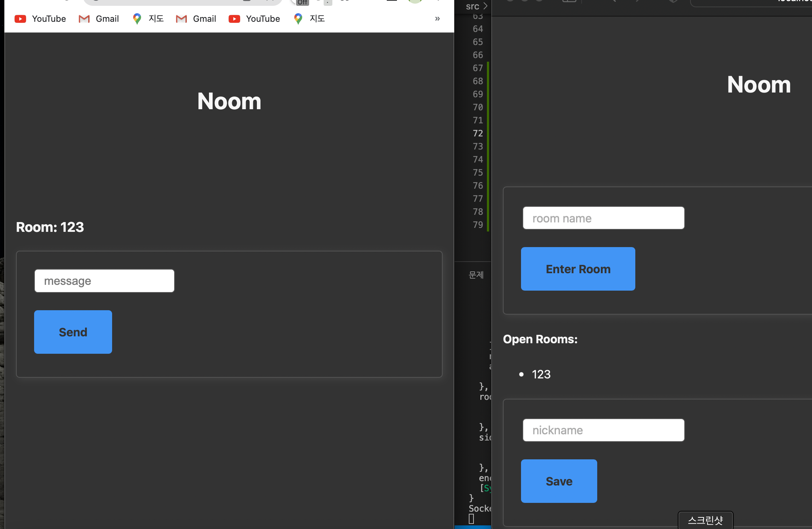Open the second 지도 maps bookmark
The image size is (812, 529).
pyautogui.click(x=309, y=19)
